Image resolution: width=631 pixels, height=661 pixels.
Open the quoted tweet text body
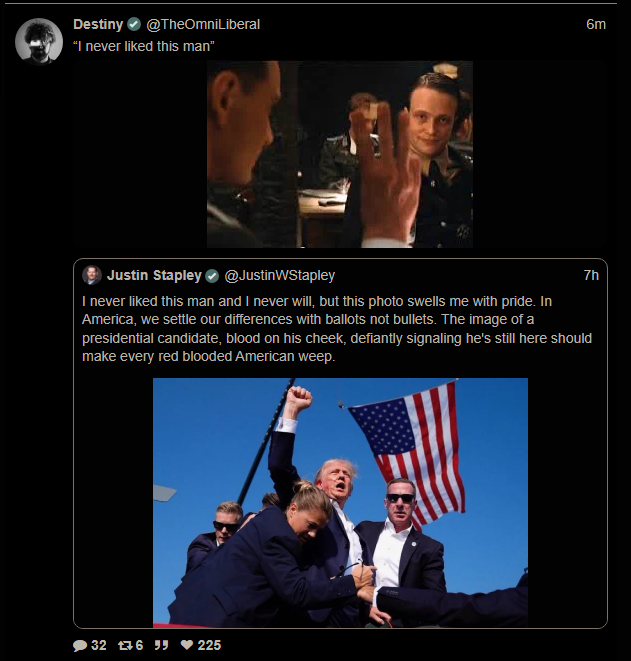[x=337, y=329]
